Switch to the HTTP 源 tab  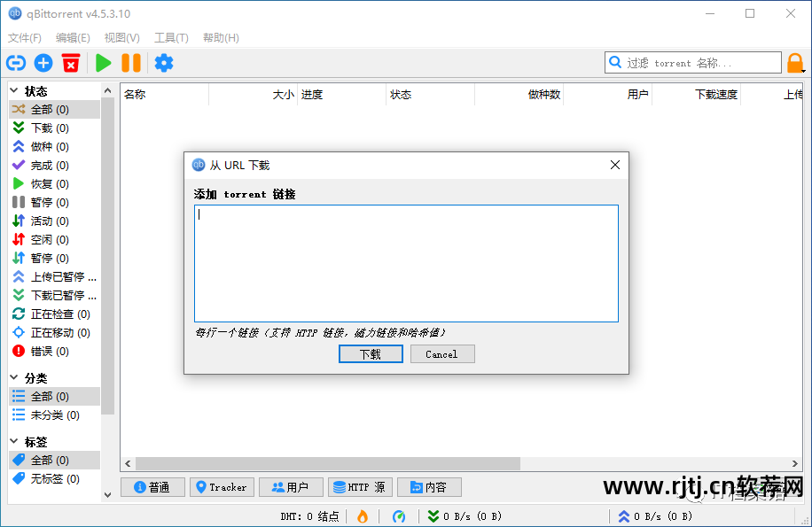coord(360,487)
